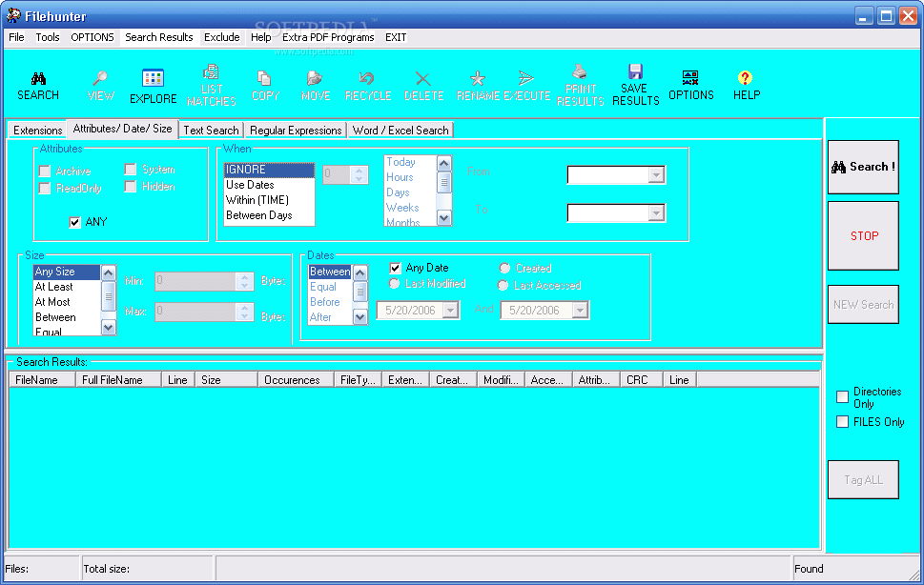Click the SAVE RESULTS floppy icon
924x585 pixels.
click(635, 71)
